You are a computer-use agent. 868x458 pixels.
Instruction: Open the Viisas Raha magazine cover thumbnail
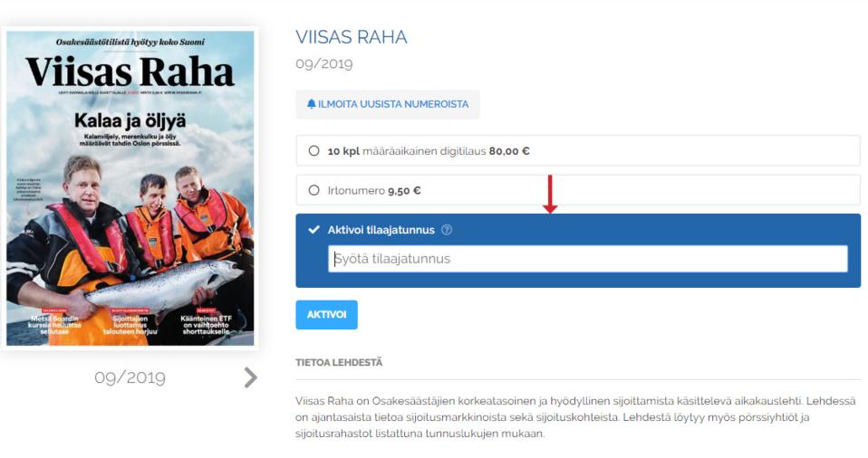point(130,188)
